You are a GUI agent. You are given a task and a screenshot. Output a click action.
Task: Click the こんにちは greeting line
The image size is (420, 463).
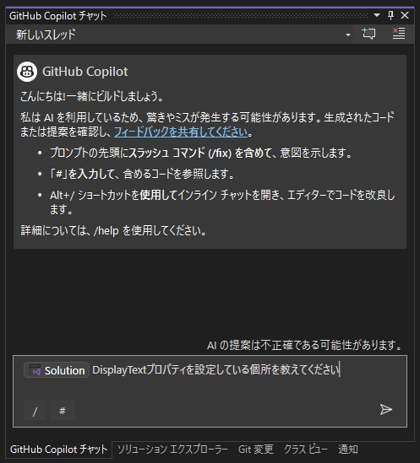point(92,96)
